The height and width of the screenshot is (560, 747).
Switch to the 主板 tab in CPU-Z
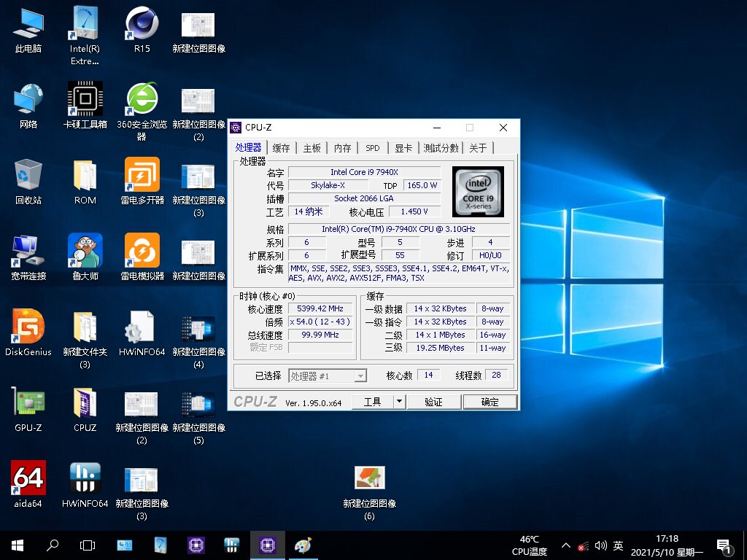pyautogui.click(x=312, y=147)
